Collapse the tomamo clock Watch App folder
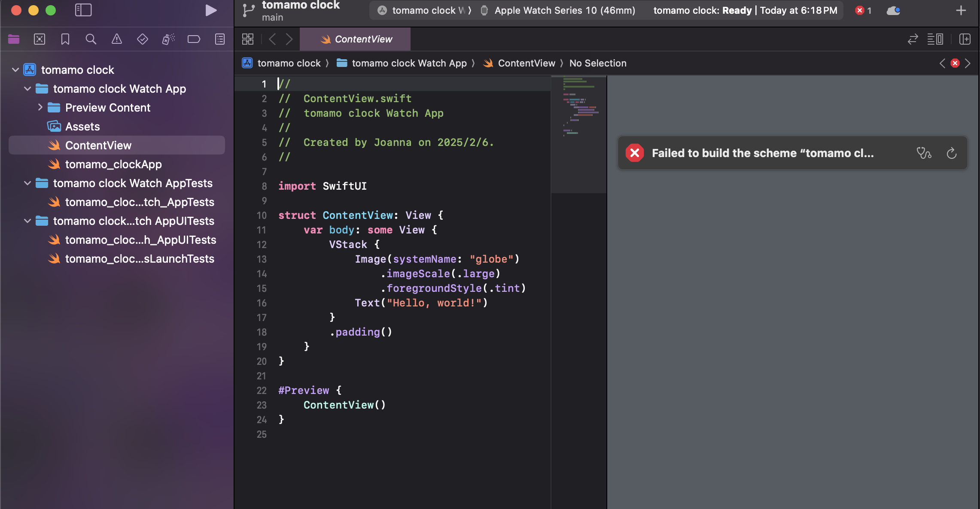This screenshot has width=980, height=509. point(27,88)
